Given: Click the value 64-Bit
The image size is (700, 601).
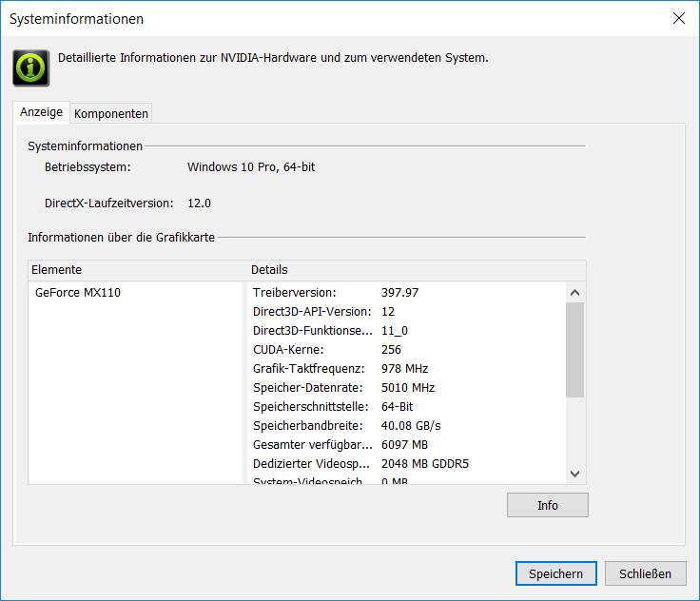Looking at the screenshot, I should [x=397, y=407].
